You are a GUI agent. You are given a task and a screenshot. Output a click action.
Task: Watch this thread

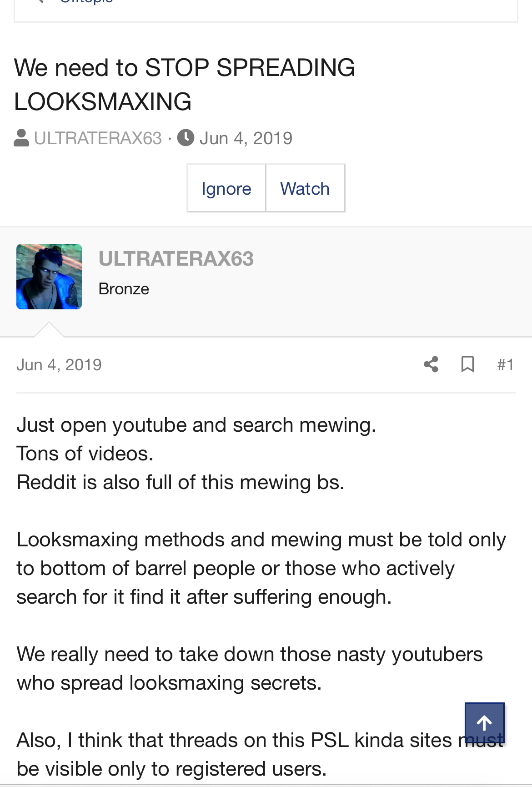coord(305,188)
